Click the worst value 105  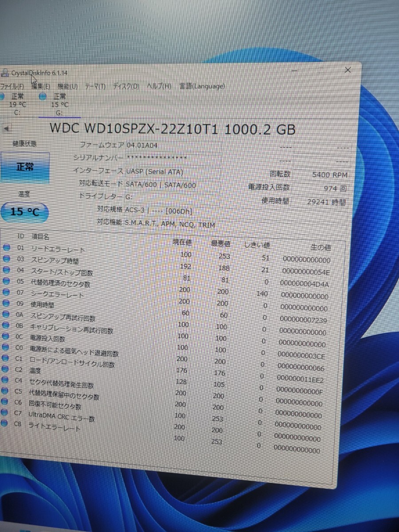click(219, 385)
